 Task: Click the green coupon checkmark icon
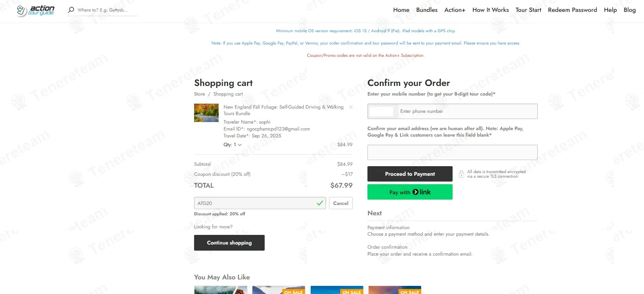[x=320, y=203]
